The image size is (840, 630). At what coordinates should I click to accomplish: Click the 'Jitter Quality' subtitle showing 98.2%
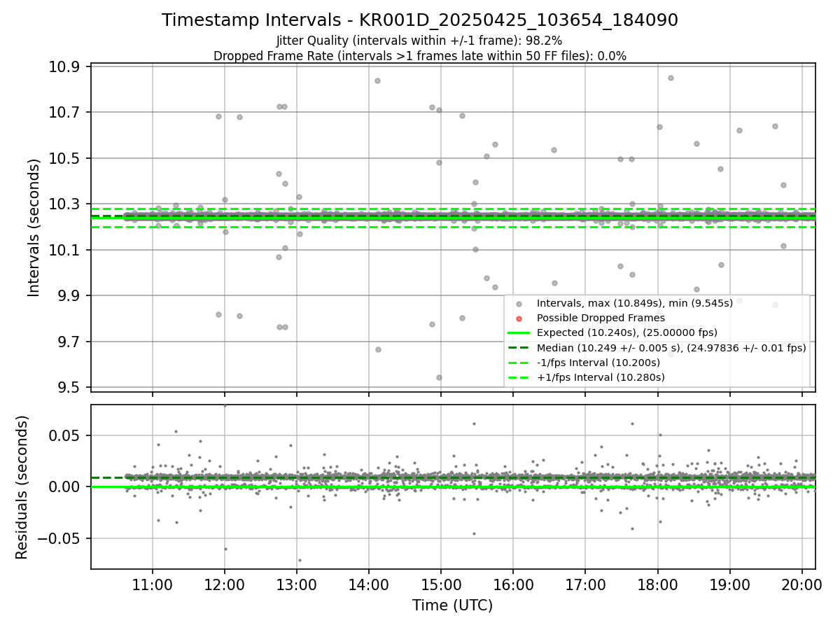(x=419, y=41)
